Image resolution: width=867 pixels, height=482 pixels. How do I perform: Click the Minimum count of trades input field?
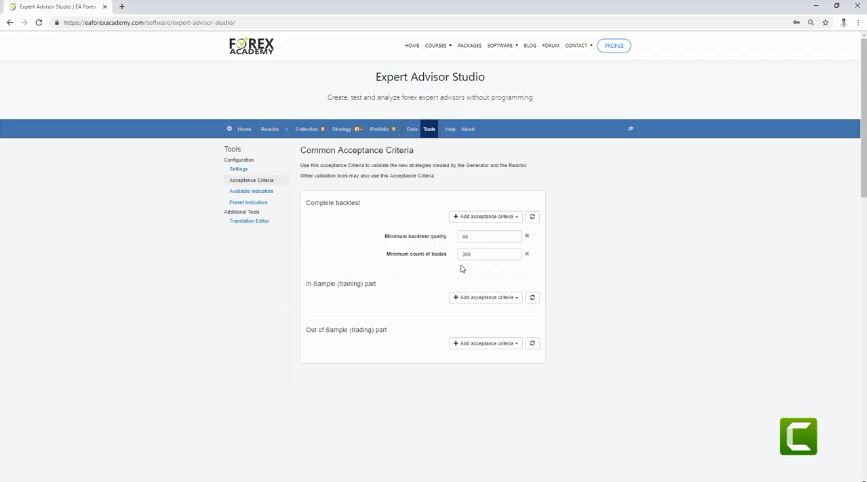pos(489,254)
